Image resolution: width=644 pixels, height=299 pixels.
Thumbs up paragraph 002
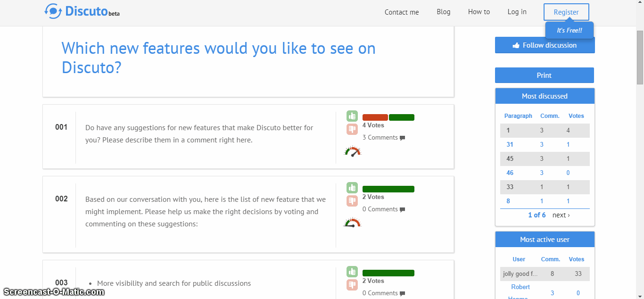pyautogui.click(x=352, y=188)
